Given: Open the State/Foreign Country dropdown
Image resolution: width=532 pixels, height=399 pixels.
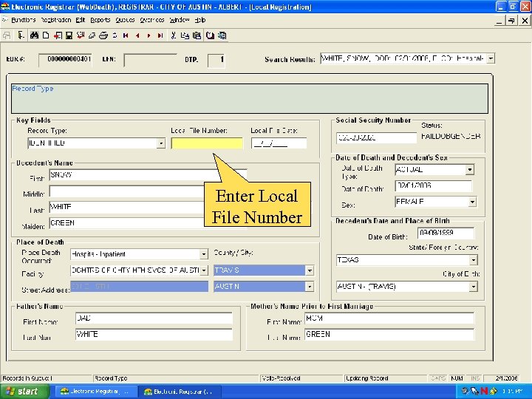Looking at the screenshot, I should click(x=474, y=260).
